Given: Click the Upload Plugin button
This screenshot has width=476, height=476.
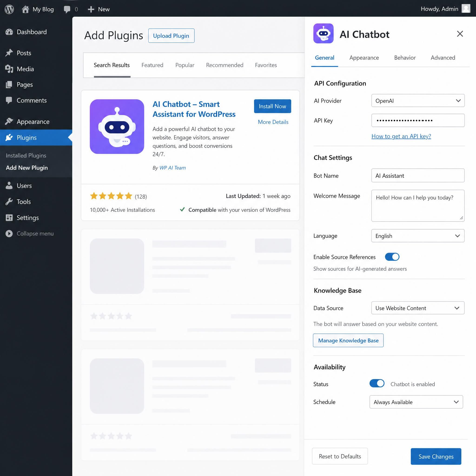Looking at the screenshot, I should pyautogui.click(x=171, y=36).
